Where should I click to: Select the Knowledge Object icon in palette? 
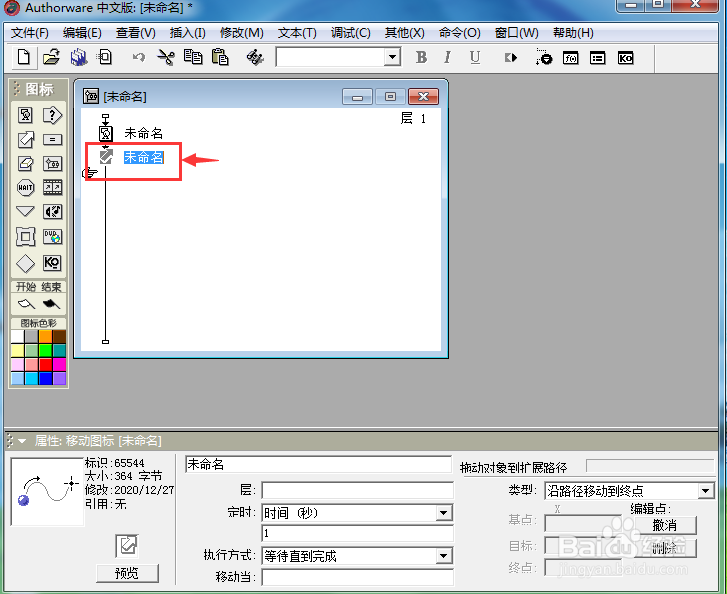coord(52,263)
